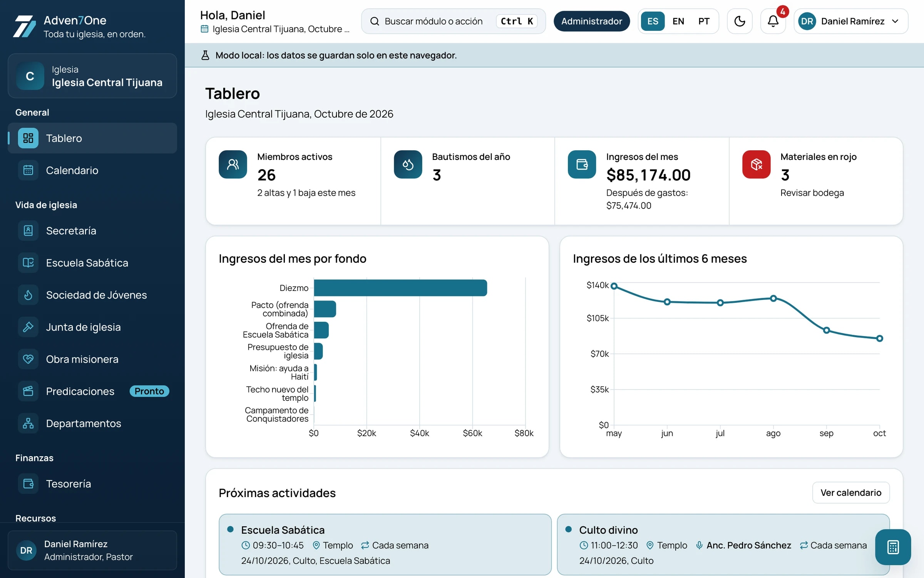
Task: Open the Predicaciones sidebar icon
Action: tap(28, 391)
